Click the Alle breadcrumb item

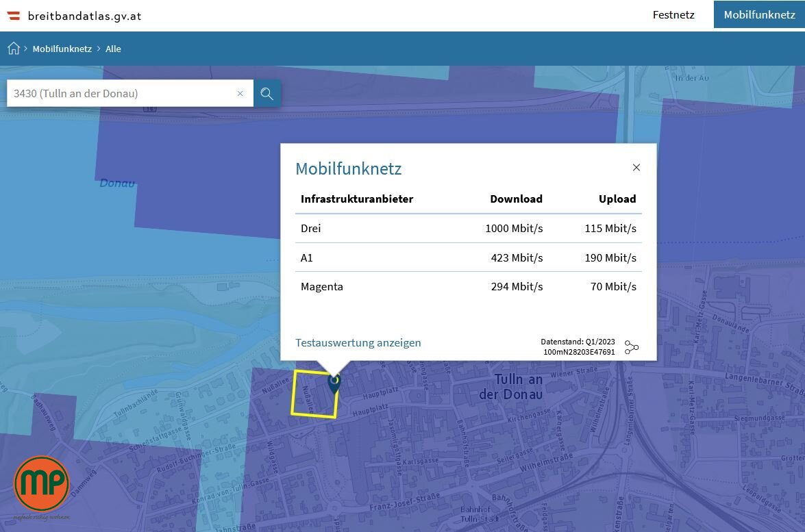[113, 49]
